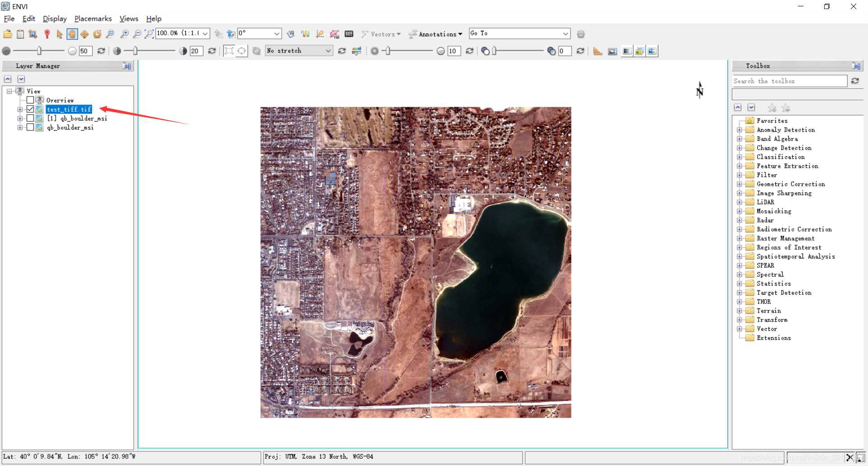The height and width of the screenshot is (466, 868).
Task: Reset the brightness value of 50
Action: point(101,51)
